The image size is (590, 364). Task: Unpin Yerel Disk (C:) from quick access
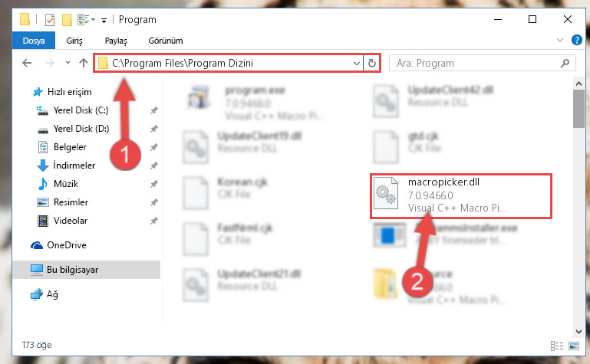[x=153, y=110]
